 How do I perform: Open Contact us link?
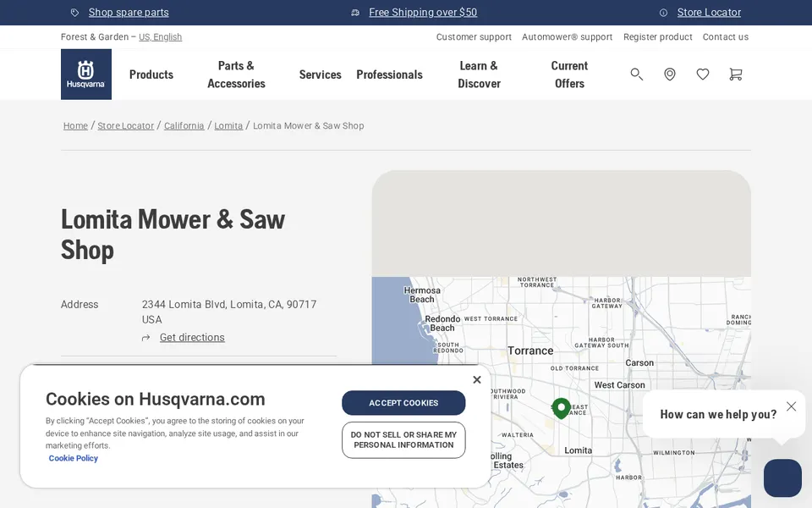(726, 36)
